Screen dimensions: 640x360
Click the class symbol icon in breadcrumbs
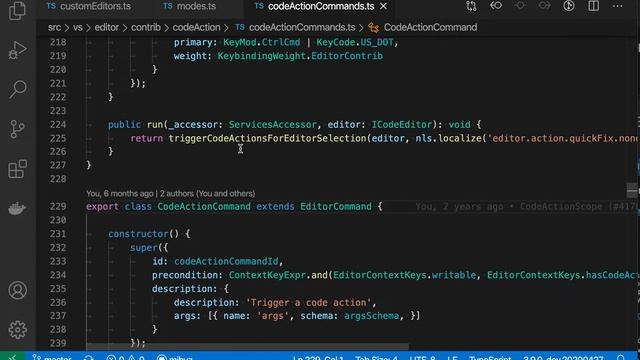click(373, 27)
